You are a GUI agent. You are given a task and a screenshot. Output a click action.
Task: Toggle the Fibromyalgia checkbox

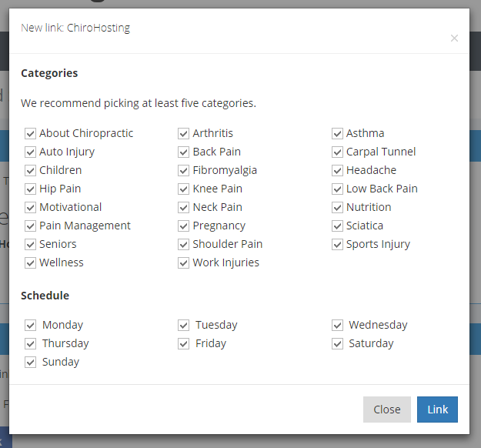(184, 170)
